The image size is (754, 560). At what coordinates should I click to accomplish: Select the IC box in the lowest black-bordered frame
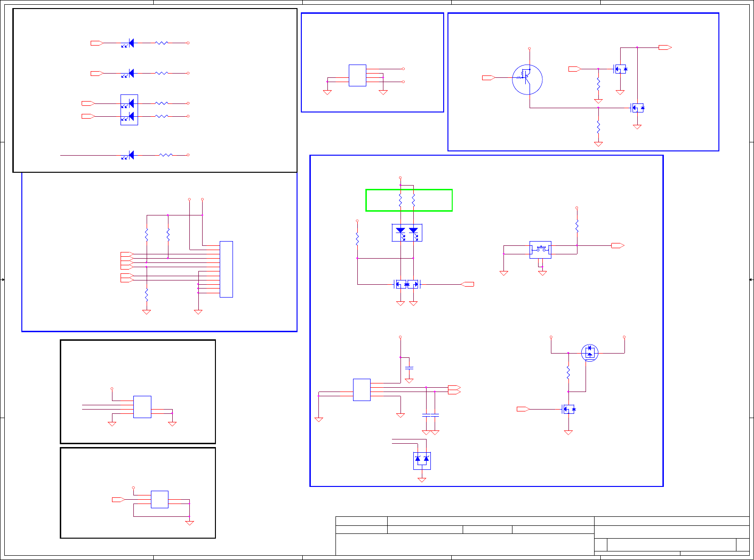click(x=159, y=499)
